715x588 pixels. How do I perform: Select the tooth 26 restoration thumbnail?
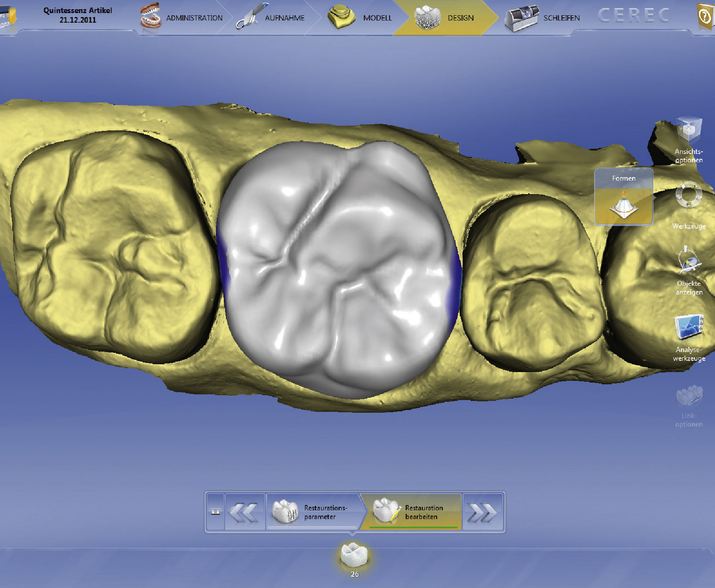coord(354,556)
